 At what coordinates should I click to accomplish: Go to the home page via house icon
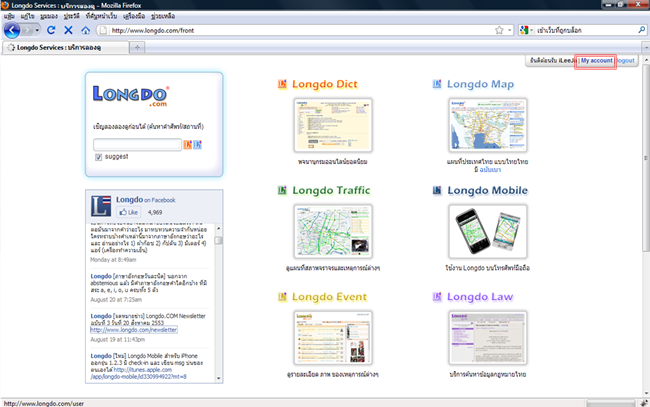(x=85, y=30)
